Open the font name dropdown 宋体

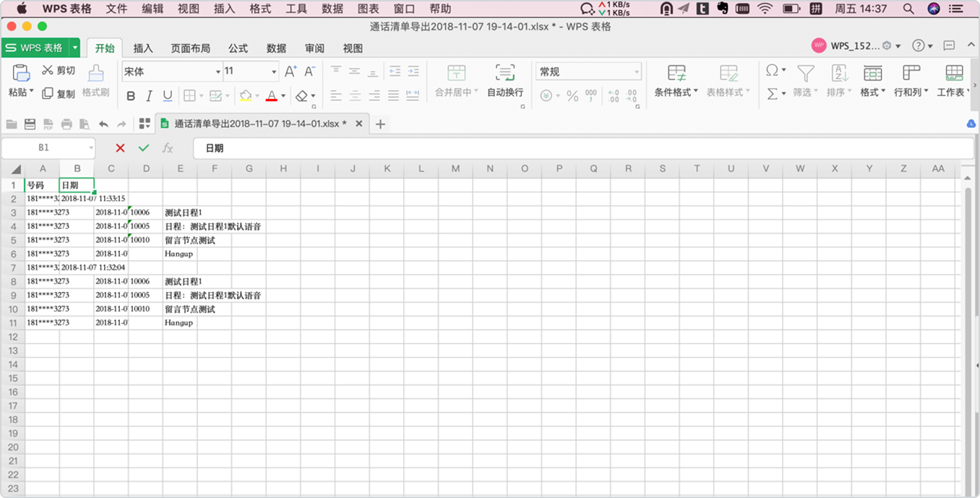[x=218, y=72]
